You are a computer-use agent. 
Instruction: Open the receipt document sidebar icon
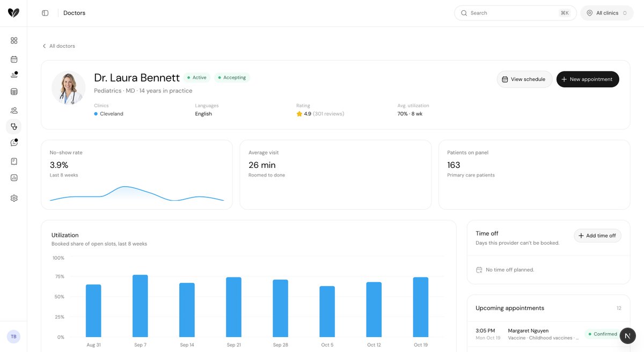coord(14,162)
